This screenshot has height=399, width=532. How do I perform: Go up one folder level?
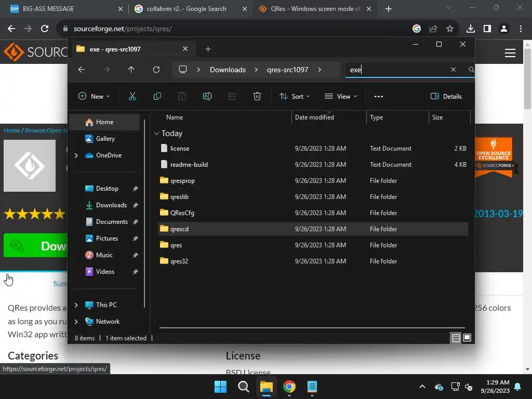click(x=131, y=70)
